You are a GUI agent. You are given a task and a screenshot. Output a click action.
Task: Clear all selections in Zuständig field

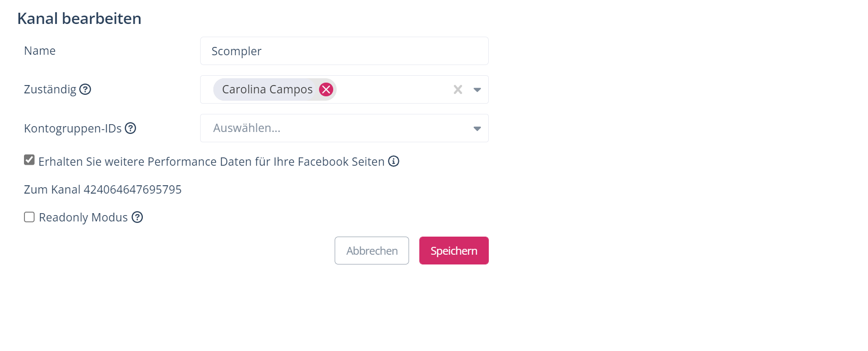click(458, 89)
